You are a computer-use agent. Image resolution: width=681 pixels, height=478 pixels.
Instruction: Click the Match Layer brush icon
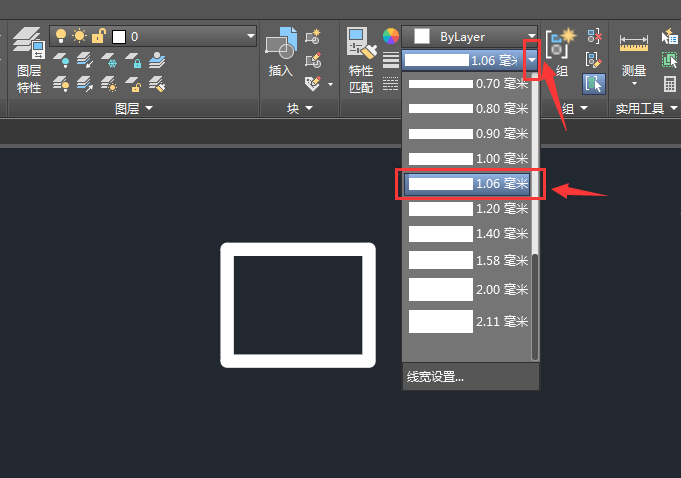coord(157,83)
